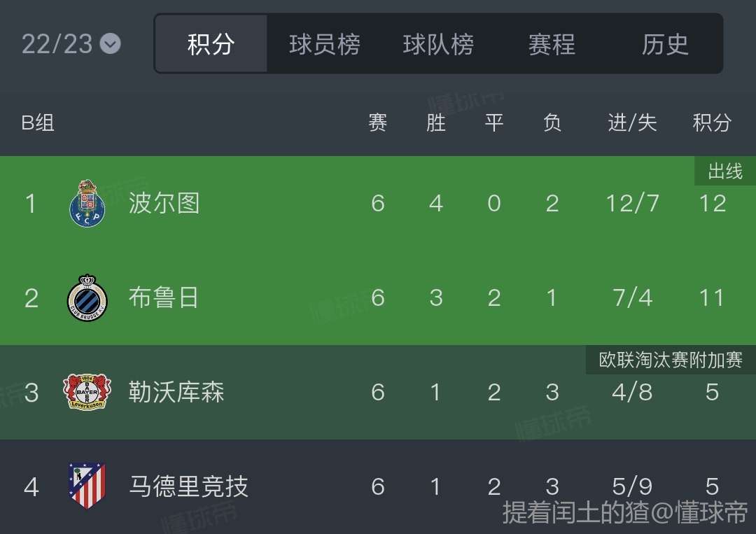Open the 22/23 season dropdown arrow
Viewport: 756px width, 534px height.
coord(110,44)
